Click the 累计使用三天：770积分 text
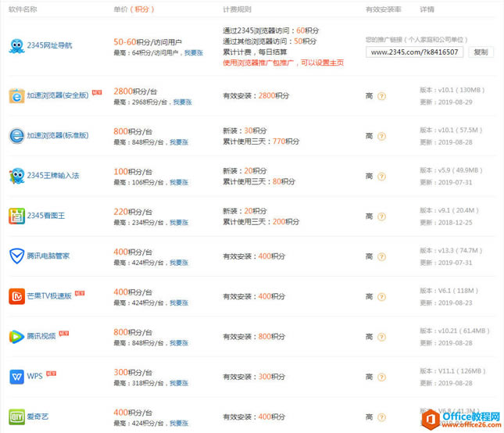Viewport: 504px width, 433px height. [261, 141]
